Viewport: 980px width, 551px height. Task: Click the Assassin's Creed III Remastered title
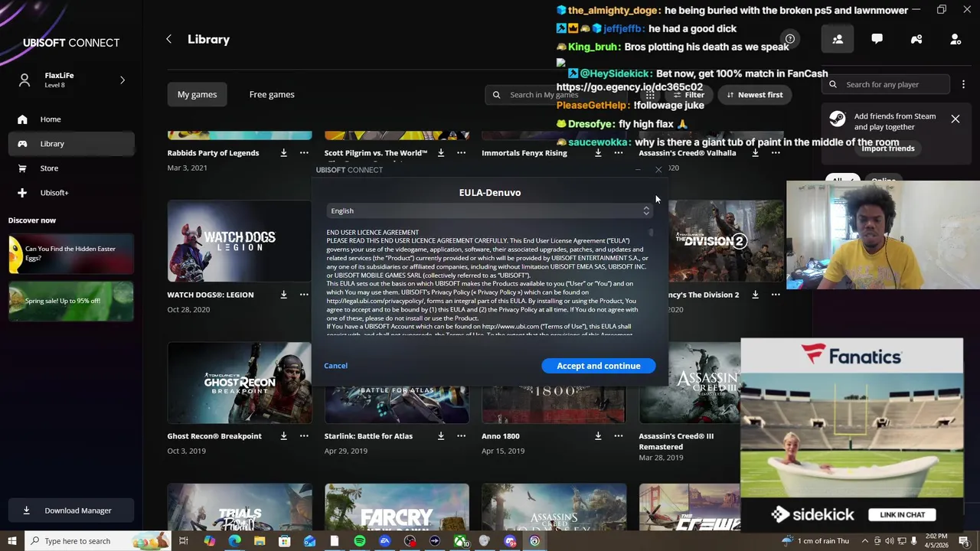[x=677, y=442]
